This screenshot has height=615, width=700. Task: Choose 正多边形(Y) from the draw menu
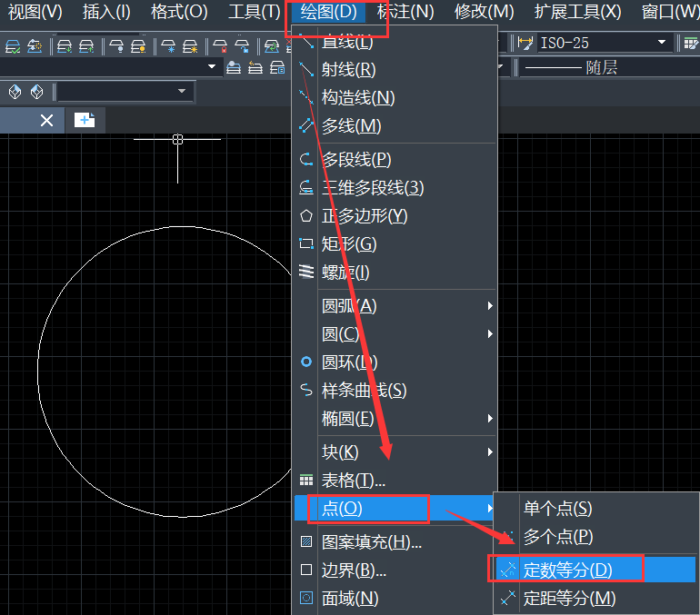(x=395, y=216)
